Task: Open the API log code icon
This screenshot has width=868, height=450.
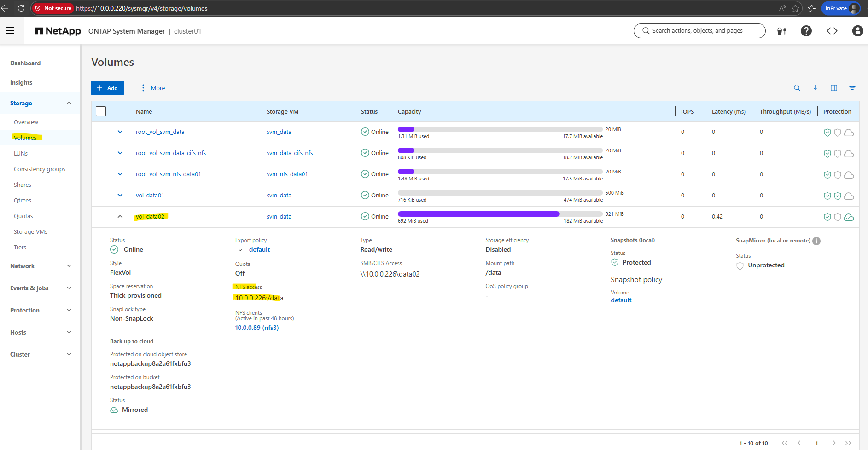Action: pos(832,31)
